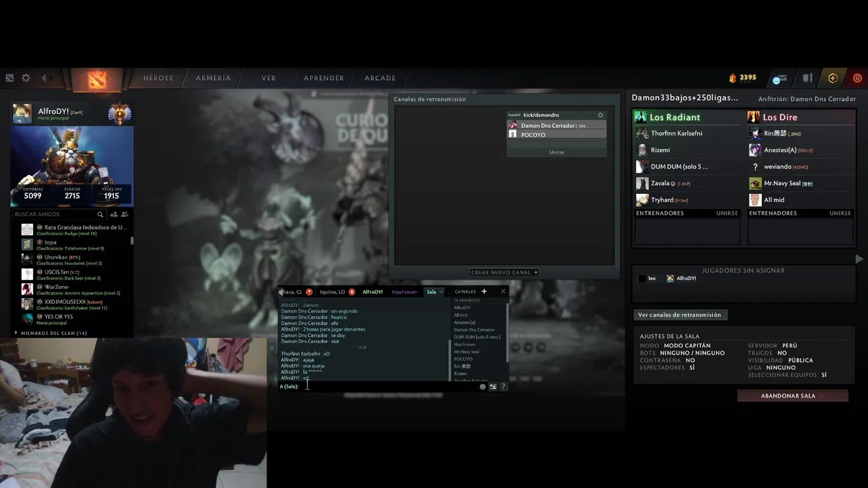Click Thorfinn Karlsefni's avatar in Radiant
The image size is (868, 488).
[x=642, y=134]
